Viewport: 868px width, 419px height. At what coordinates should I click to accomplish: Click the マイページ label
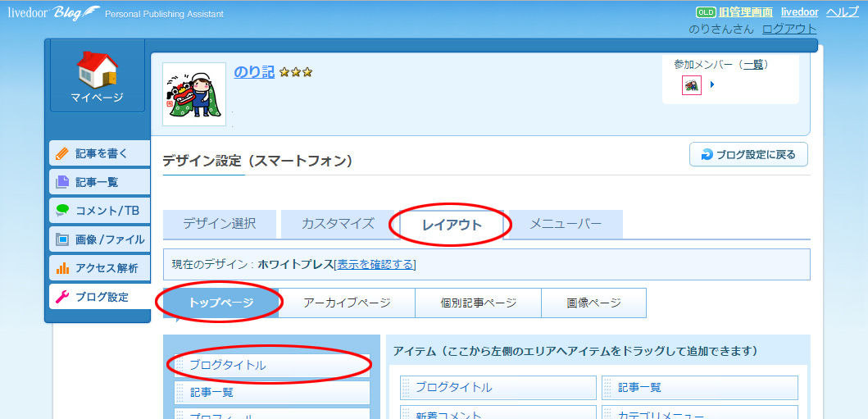[x=98, y=98]
